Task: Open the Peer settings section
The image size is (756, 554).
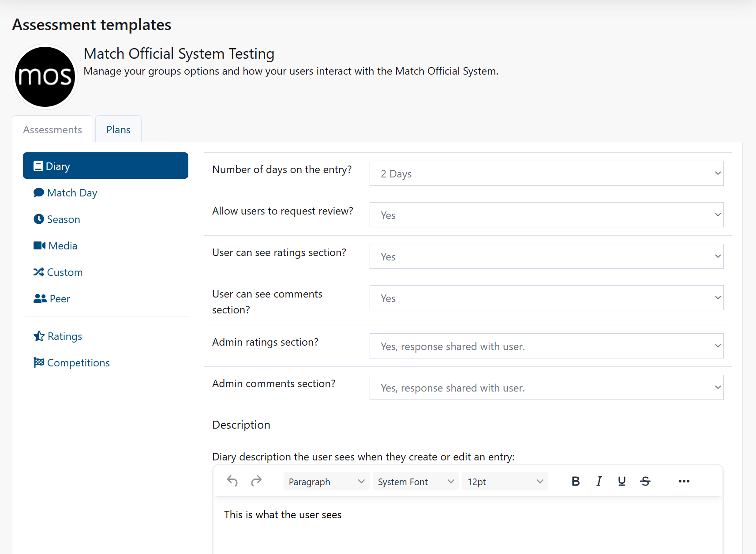Action: coord(58,298)
